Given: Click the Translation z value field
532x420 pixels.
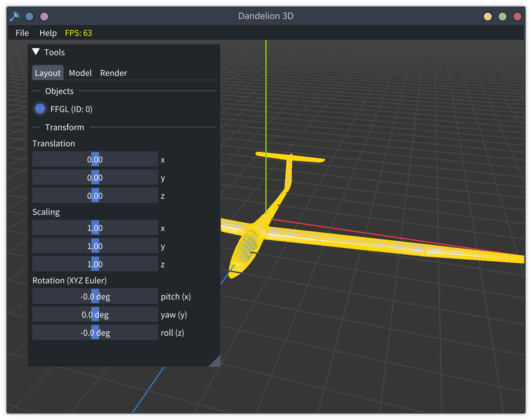Looking at the screenshot, I should coord(95,195).
